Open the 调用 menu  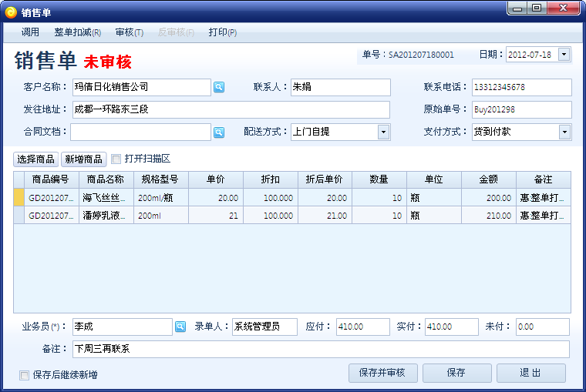[x=30, y=32]
